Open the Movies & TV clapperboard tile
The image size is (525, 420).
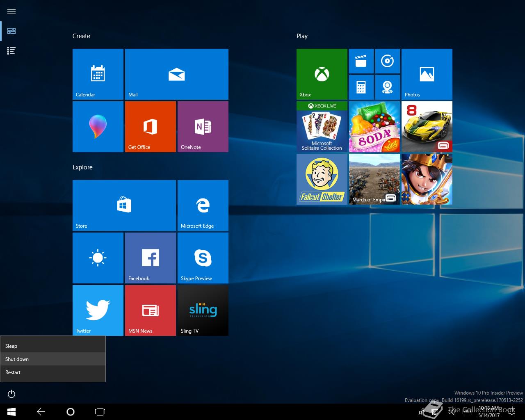[x=361, y=61]
